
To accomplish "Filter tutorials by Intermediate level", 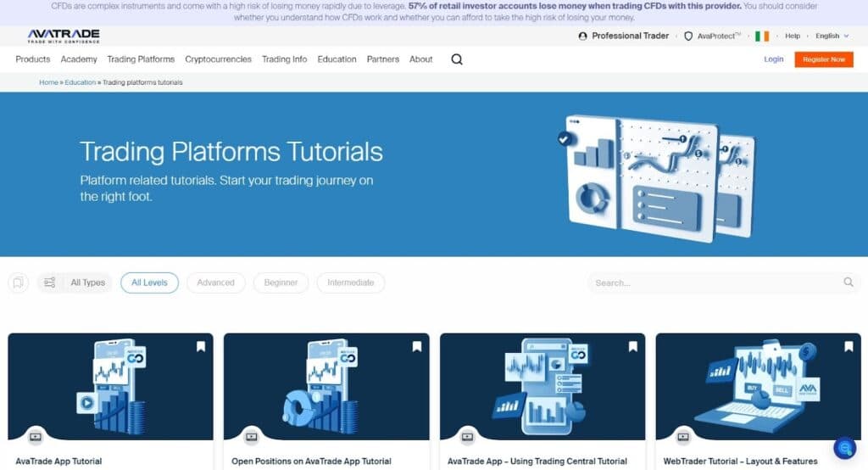I will [x=350, y=283].
